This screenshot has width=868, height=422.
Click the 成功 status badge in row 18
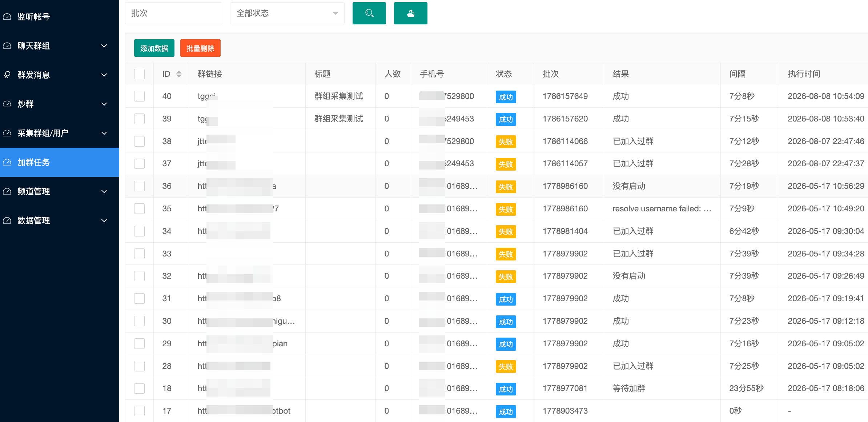[x=506, y=389]
